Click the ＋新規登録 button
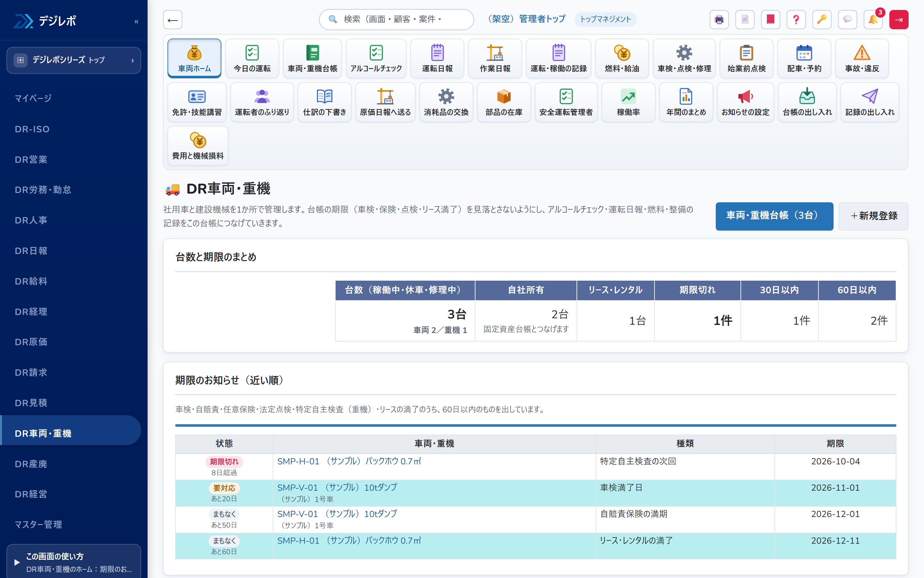Screen dimensions: 924x578 874,216
